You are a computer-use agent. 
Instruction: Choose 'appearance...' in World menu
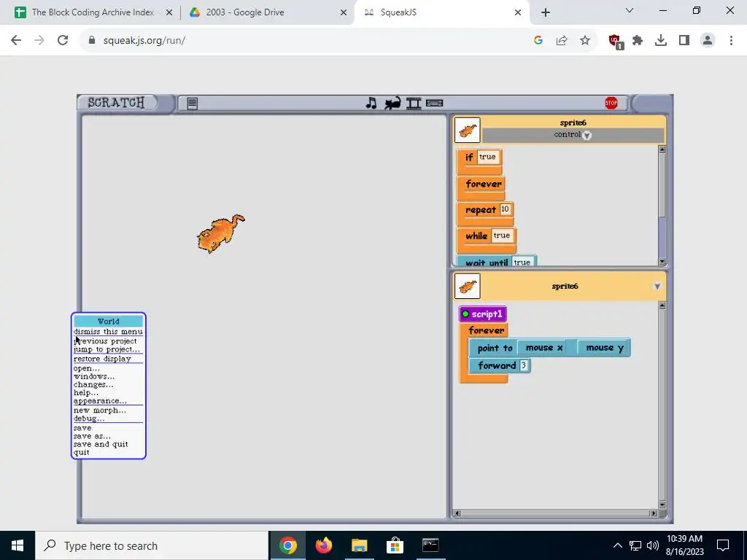coord(108,400)
